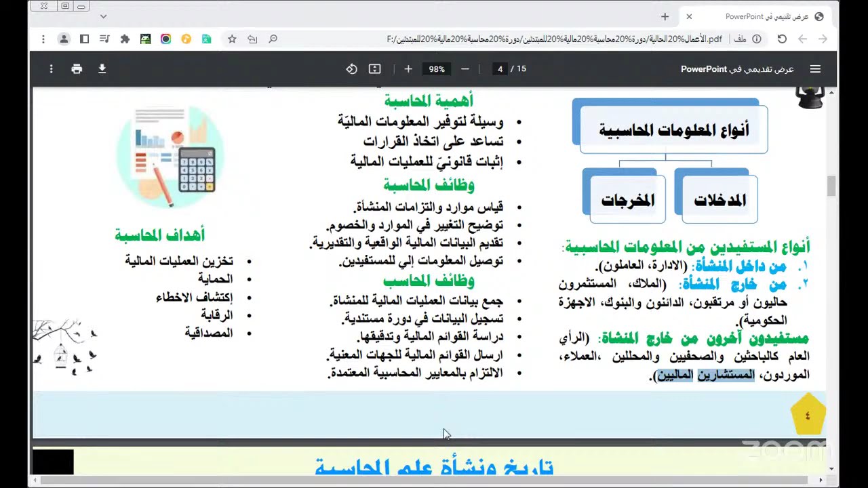Go forward in browser history
The width and height of the screenshot is (868, 488).
[x=823, y=39]
